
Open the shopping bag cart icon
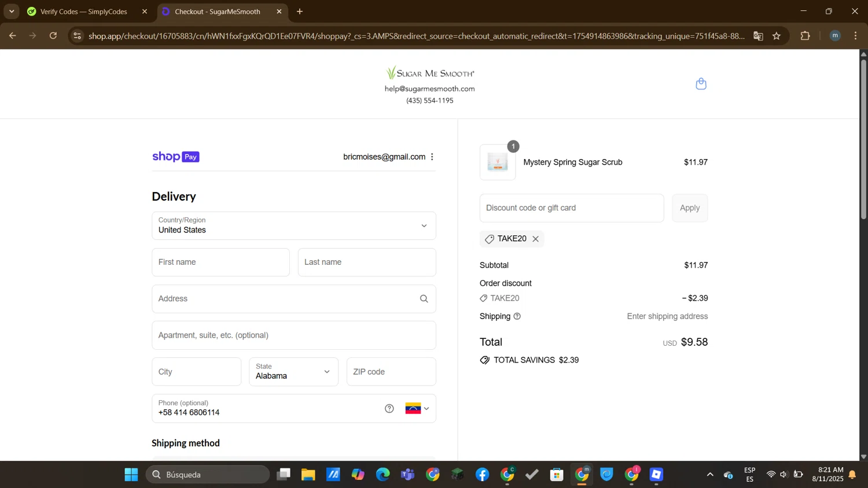click(x=701, y=84)
